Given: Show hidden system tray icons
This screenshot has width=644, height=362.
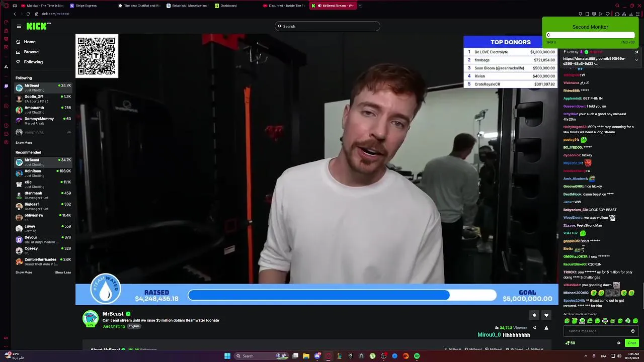Looking at the screenshot, I should (587, 356).
